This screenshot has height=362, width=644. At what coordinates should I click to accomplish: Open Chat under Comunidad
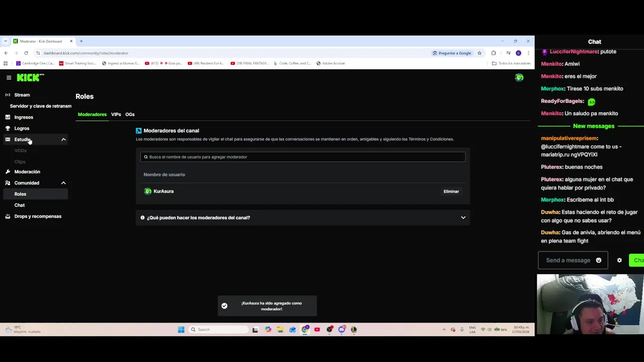tap(19, 205)
